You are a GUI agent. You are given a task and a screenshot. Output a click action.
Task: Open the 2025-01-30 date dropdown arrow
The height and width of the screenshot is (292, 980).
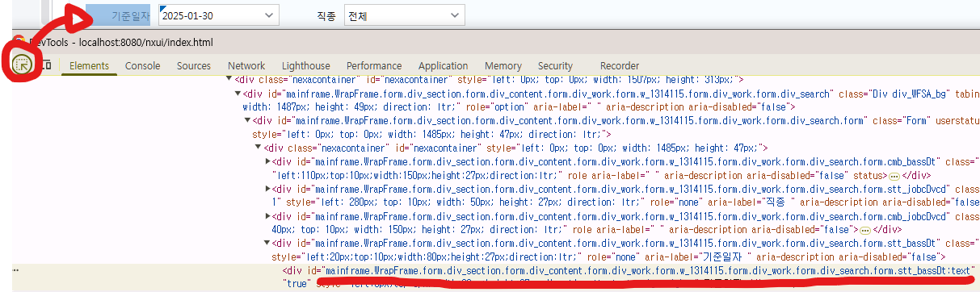269,15
